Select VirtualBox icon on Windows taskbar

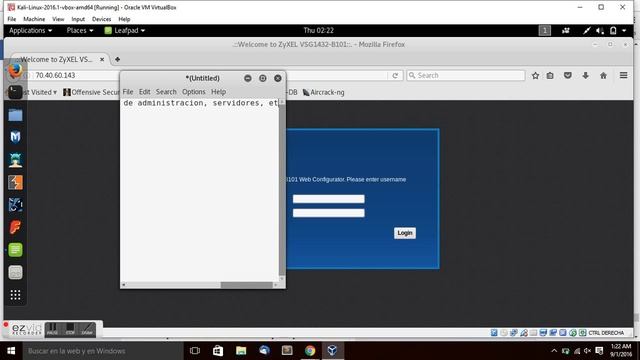[332, 351]
